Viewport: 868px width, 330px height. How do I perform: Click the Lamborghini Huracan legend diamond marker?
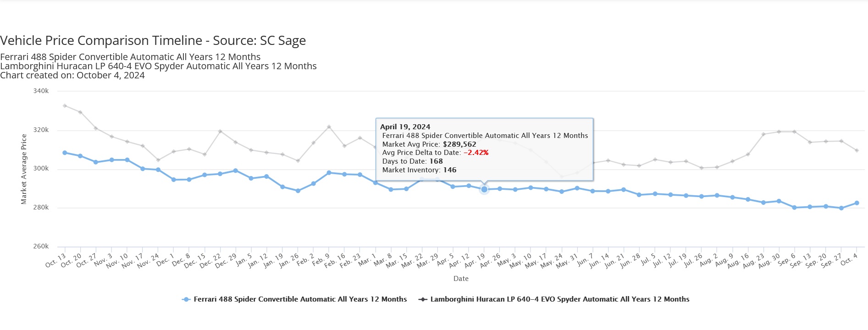[423, 299]
